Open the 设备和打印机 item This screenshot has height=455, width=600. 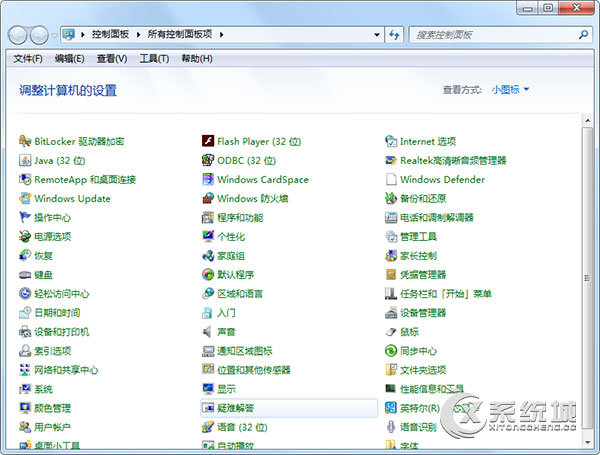(54, 332)
